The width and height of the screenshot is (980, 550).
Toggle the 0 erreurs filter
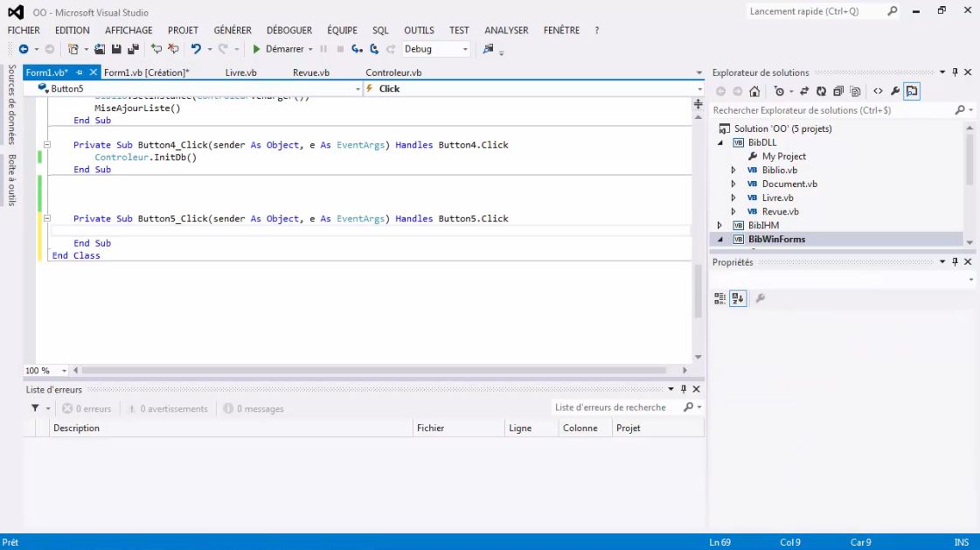coord(87,408)
